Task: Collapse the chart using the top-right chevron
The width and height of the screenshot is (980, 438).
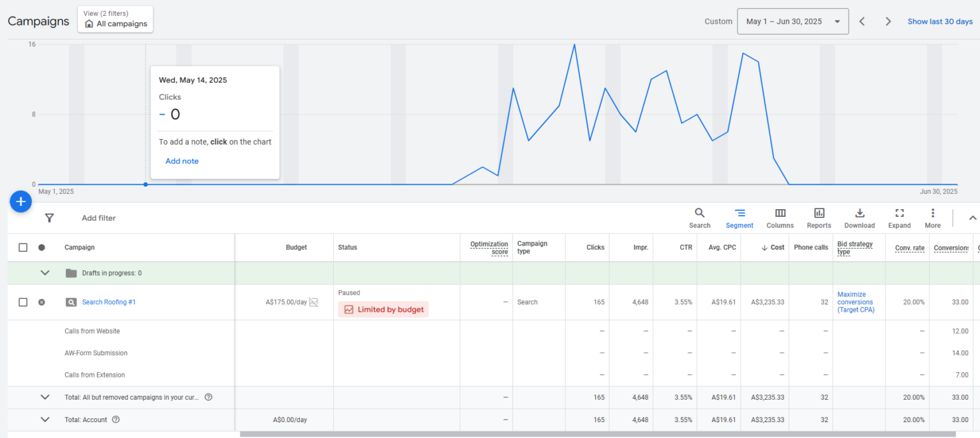Action: pyautogui.click(x=972, y=218)
